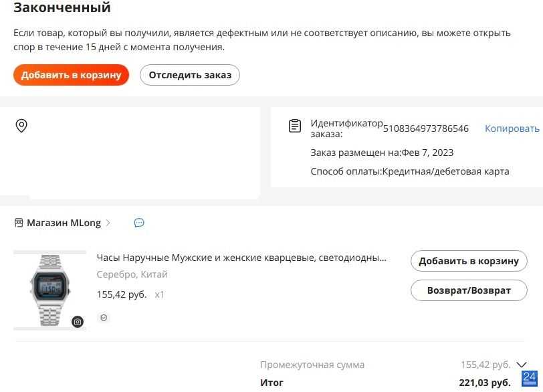
Task: Select the order number 5108364973786546
Action: click(425, 128)
